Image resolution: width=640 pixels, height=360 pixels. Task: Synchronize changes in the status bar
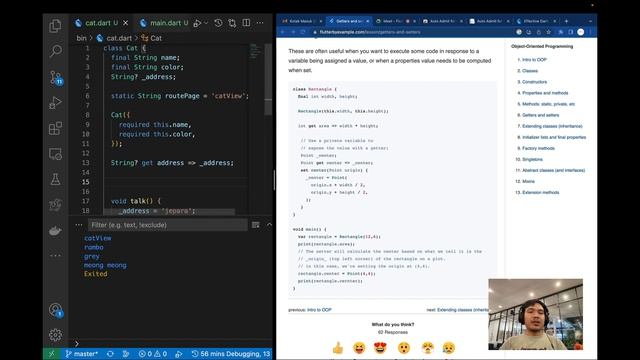[x=110, y=354]
